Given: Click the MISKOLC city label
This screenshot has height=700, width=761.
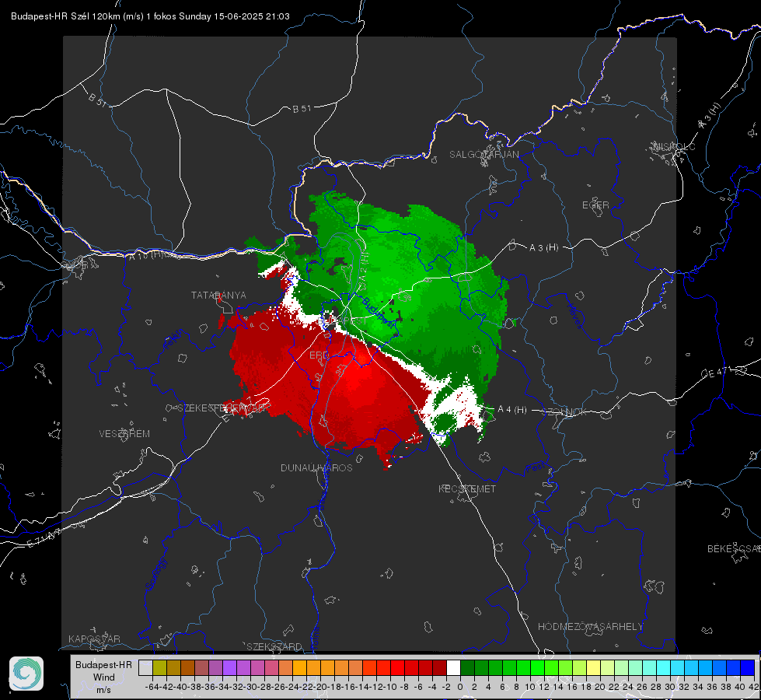Looking at the screenshot, I should 674,146.
